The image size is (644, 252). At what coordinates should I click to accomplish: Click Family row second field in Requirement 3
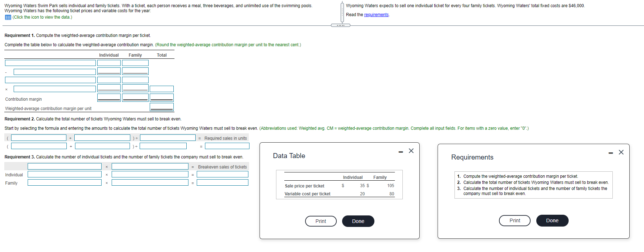pyautogui.click(x=150, y=182)
